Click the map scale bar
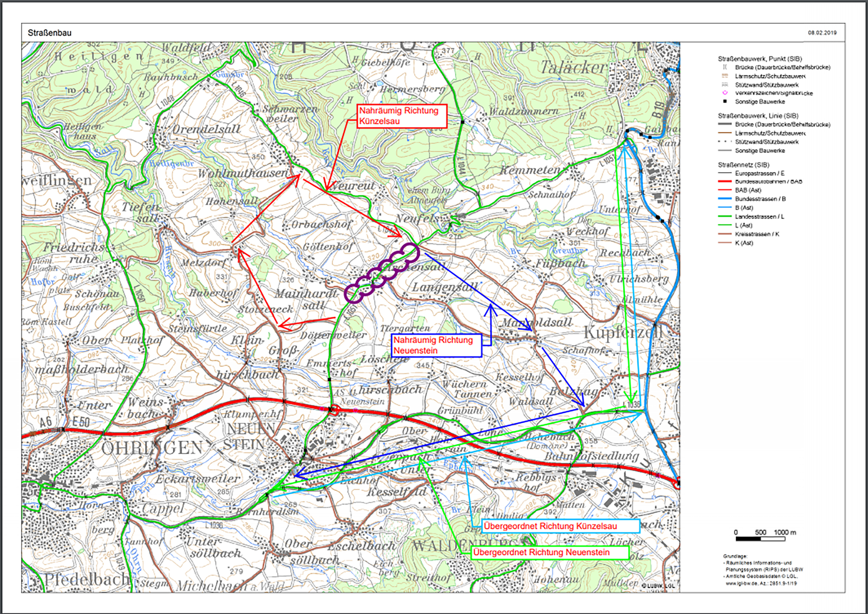This screenshot has height=614, width=868. tap(760, 539)
